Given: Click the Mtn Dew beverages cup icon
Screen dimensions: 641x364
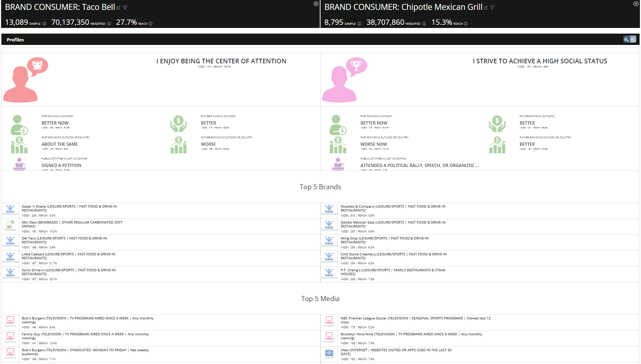Looking at the screenshot, I should (10, 224).
